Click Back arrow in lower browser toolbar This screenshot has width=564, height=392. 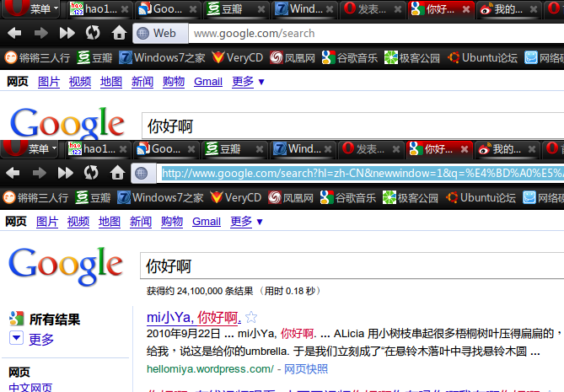[13, 173]
